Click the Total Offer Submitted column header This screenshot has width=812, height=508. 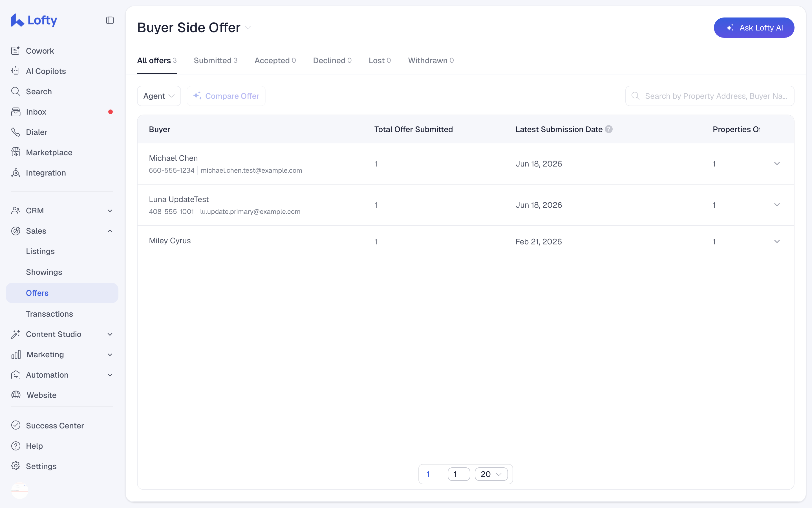(x=413, y=129)
